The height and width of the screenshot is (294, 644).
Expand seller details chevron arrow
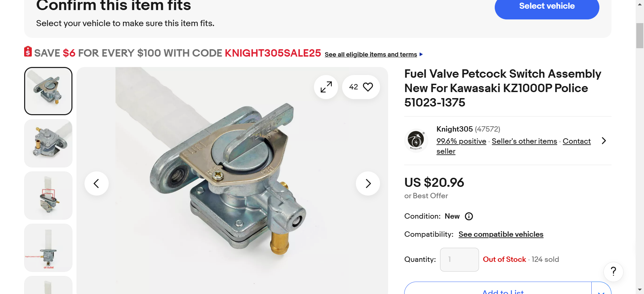click(x=604, y=141)
